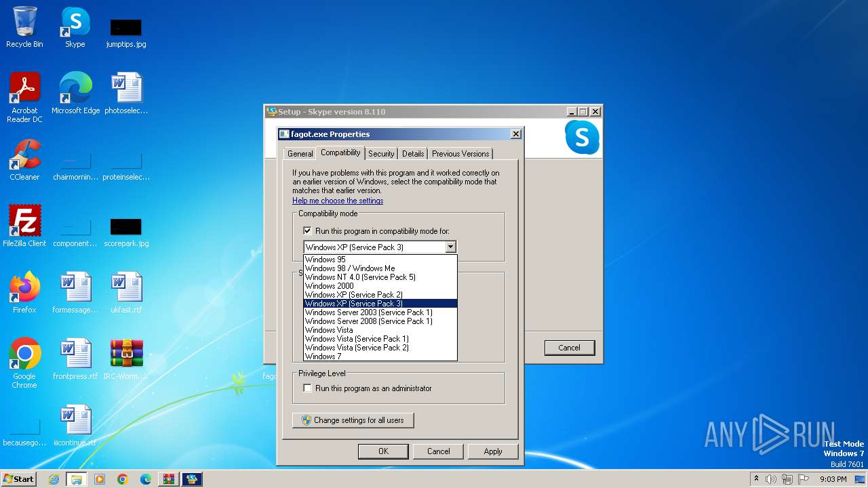Select the jumptips.jpg desktop file
This screenshot has height=488, width=868.
(x=126, y=33)
